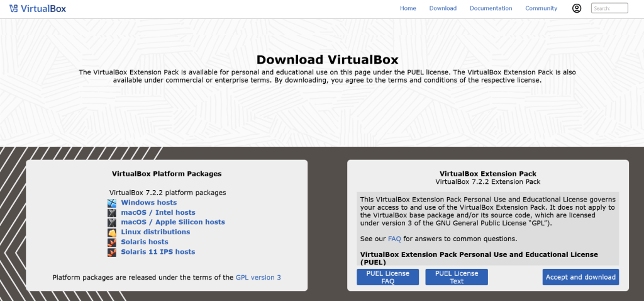644x301 pixels.
Task: Open the Documentation navigation item
Action: (x=491, y=8)
